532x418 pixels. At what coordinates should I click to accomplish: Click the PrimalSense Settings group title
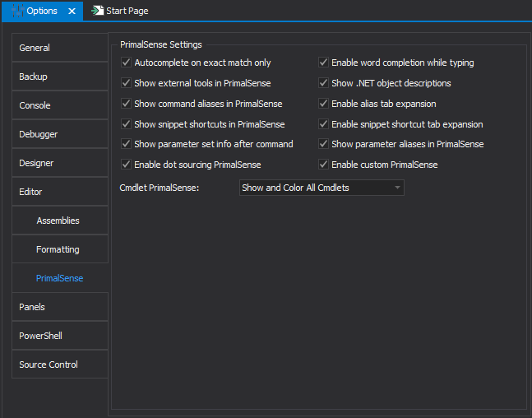click(161, 44)
